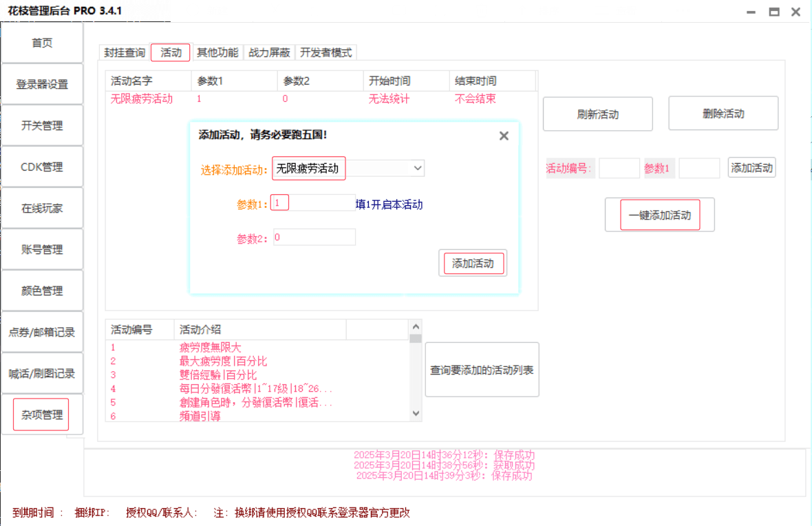
Task: Open 在线玩家 sidebar section
Action: click(42, 208)
